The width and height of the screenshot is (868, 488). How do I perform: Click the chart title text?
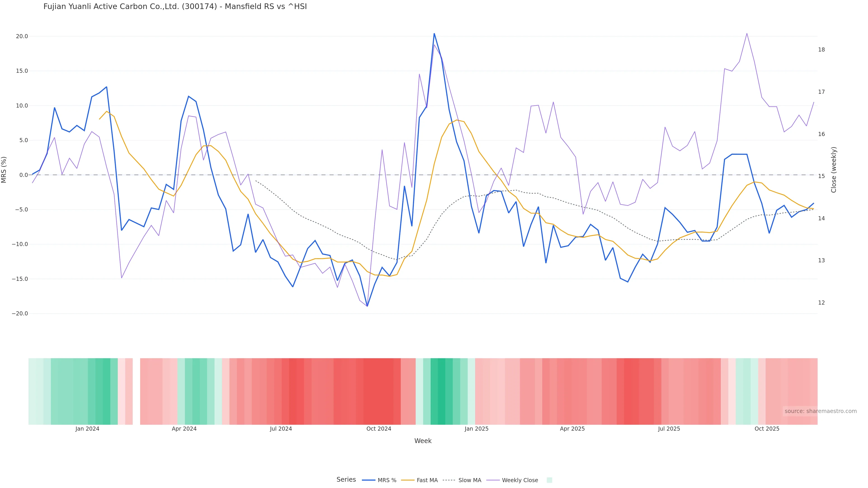[175, 6]
